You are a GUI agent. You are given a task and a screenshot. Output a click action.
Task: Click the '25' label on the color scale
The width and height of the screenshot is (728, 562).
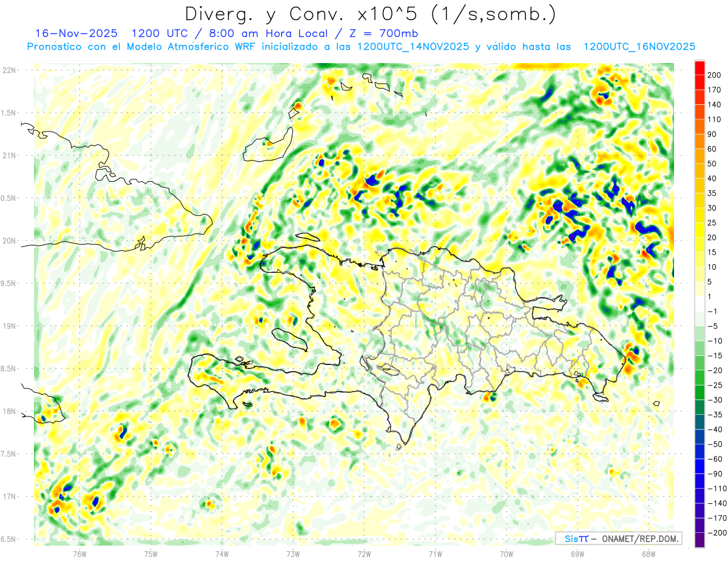[713, 222]
